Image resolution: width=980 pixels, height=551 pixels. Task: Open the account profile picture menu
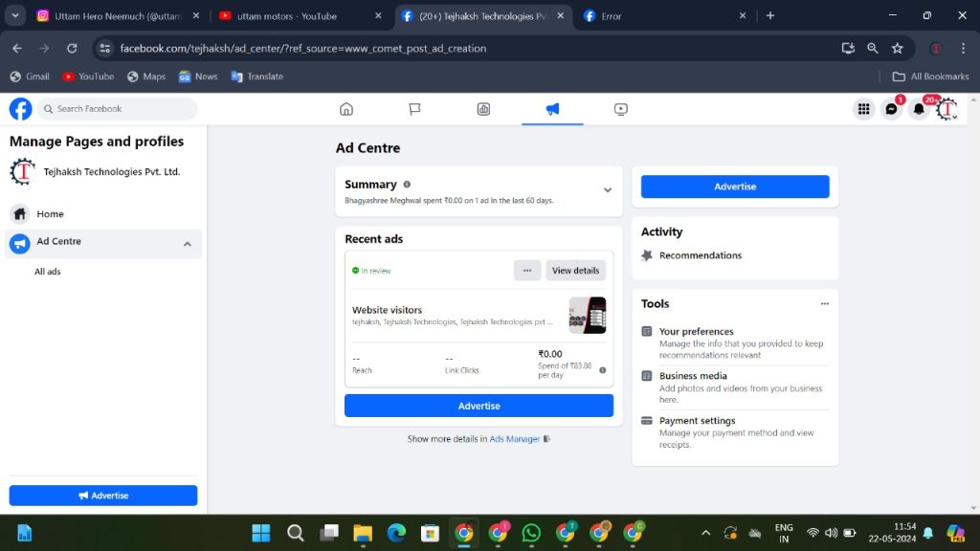point(947,109)
